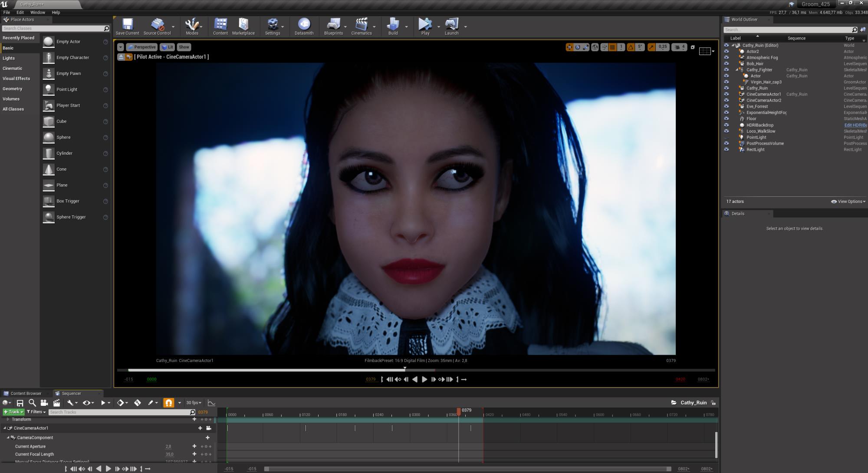Click the Lit view mode button
Screen dimensions: 868x473
tap(167, 47)
